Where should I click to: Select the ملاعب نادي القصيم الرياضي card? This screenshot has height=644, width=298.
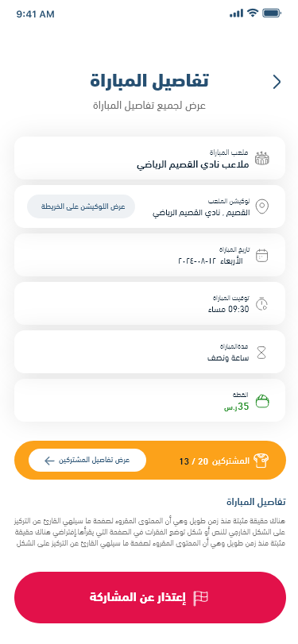point(149,158)
